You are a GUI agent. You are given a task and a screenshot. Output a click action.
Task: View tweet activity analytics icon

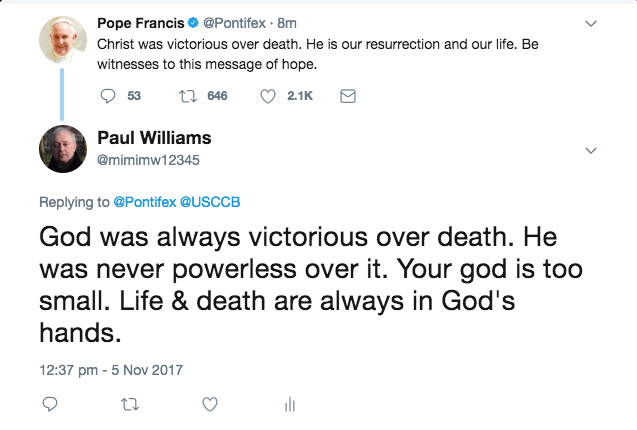pos(289,404)
